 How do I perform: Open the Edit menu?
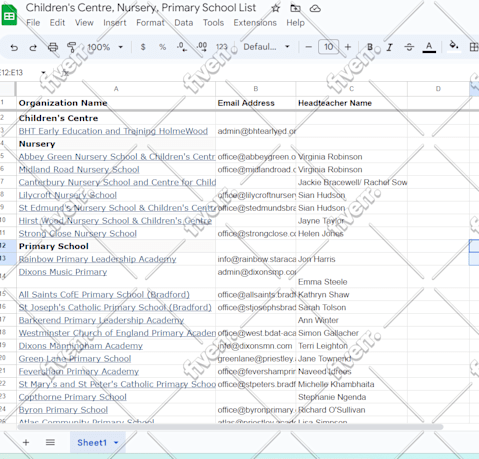pyautogui.click(x=57, y=23)
